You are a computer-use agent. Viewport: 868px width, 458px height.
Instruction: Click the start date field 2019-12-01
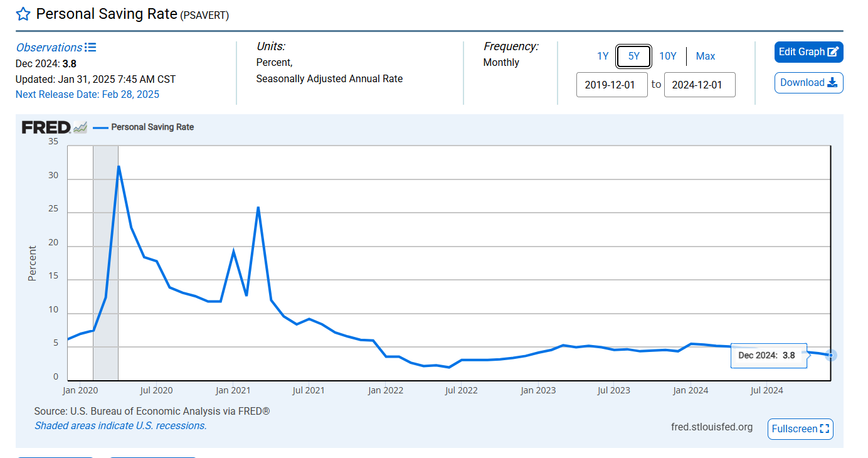pos(611,85)
